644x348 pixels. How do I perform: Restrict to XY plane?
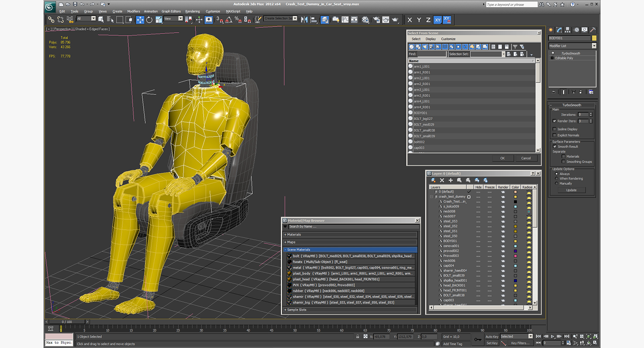coord(437,20)
